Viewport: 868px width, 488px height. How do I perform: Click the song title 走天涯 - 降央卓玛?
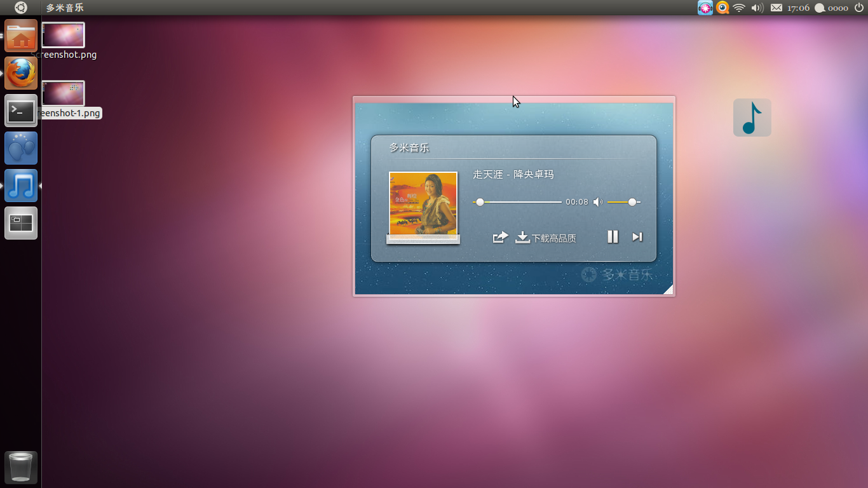click(x=513, y=174)
